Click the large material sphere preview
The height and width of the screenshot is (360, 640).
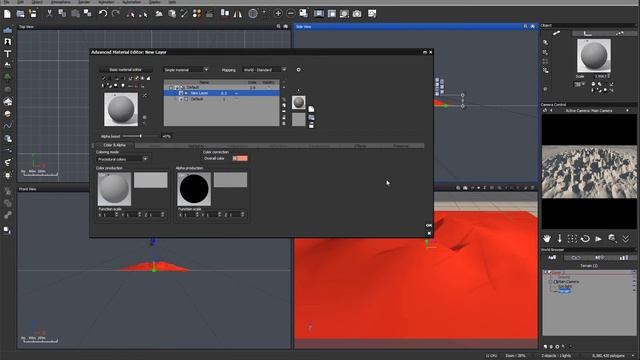tap(121, 109)
